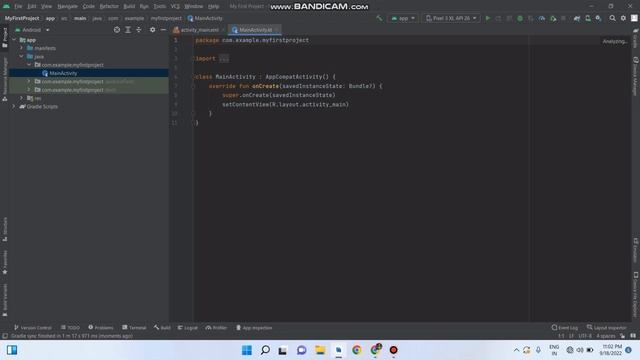Viewport: 640px width, 360px height.
Task: Toggle the Gradle panel on right edge
Action: coord(636,38)
